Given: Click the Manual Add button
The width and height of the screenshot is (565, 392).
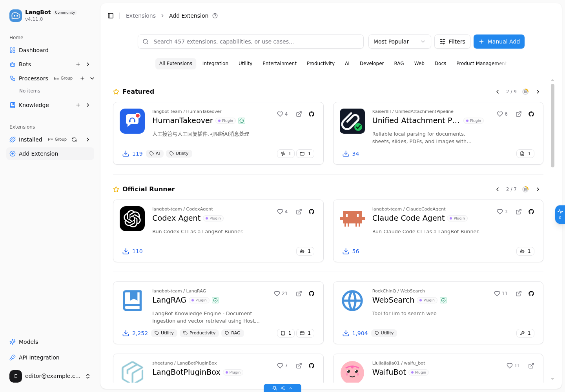Looking at the screenshot, I should 499,42.
